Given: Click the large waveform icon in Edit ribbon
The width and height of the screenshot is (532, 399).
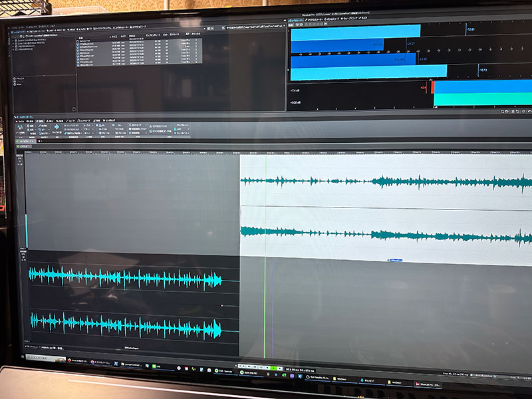Looking at the screenshot, I should [20, 128].
